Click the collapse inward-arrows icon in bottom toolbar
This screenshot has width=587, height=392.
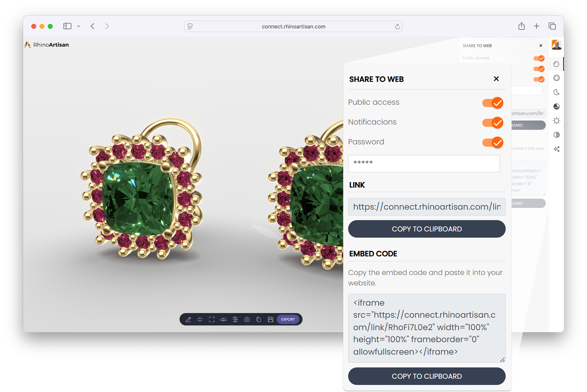[200, 320]
